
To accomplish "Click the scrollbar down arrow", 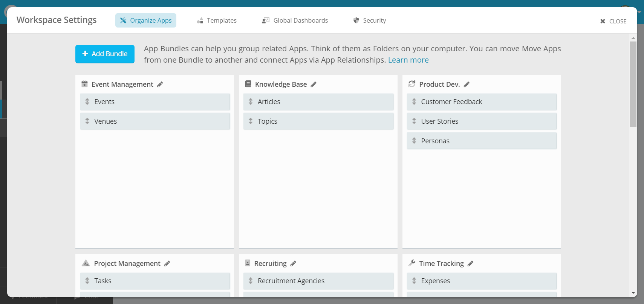I will pos(633,293).
